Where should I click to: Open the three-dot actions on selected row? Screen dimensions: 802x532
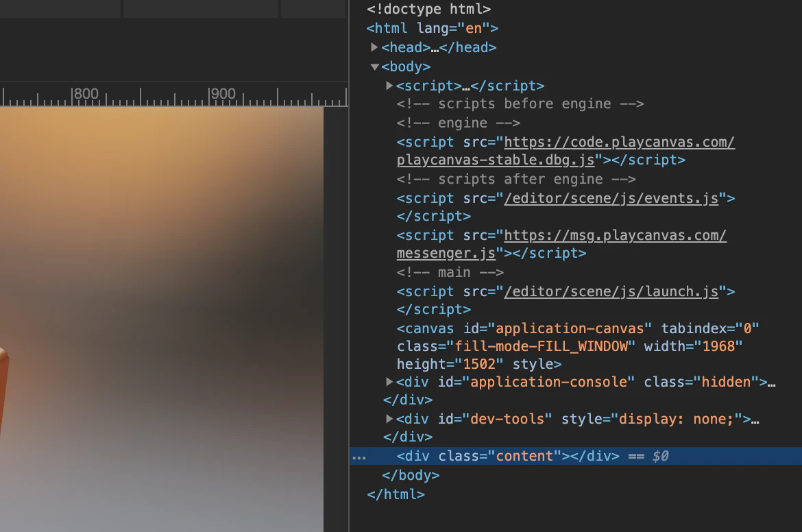coord(359,457)
